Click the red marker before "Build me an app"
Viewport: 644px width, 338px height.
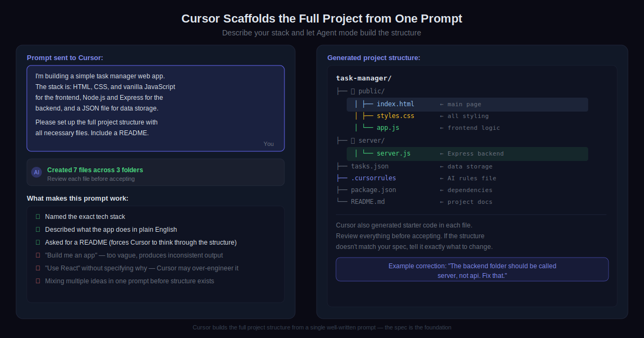click(38, 255)
